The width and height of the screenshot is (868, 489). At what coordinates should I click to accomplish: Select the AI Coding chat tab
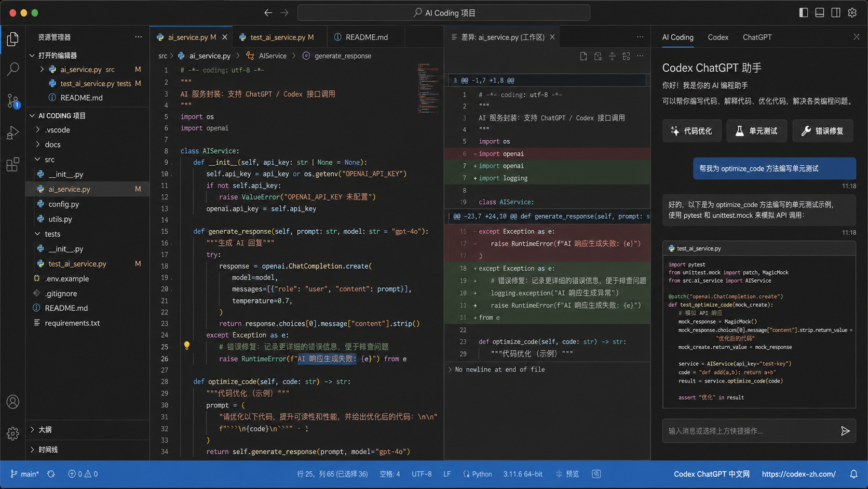[x=677, y=37]
